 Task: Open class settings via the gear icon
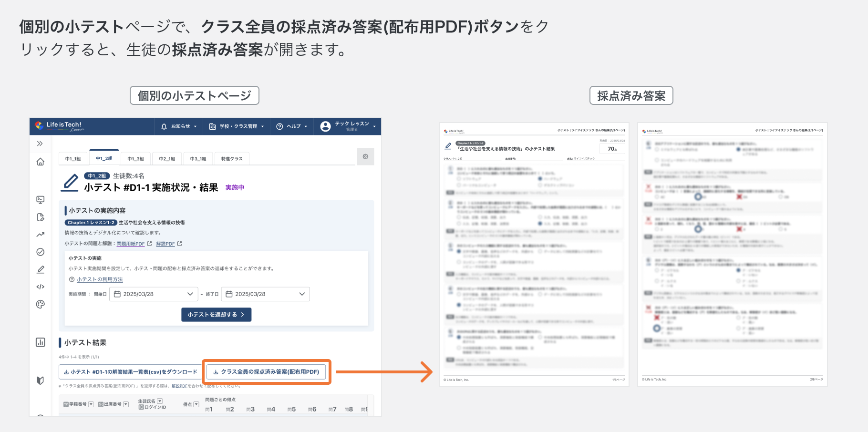[x=365, y=156]
